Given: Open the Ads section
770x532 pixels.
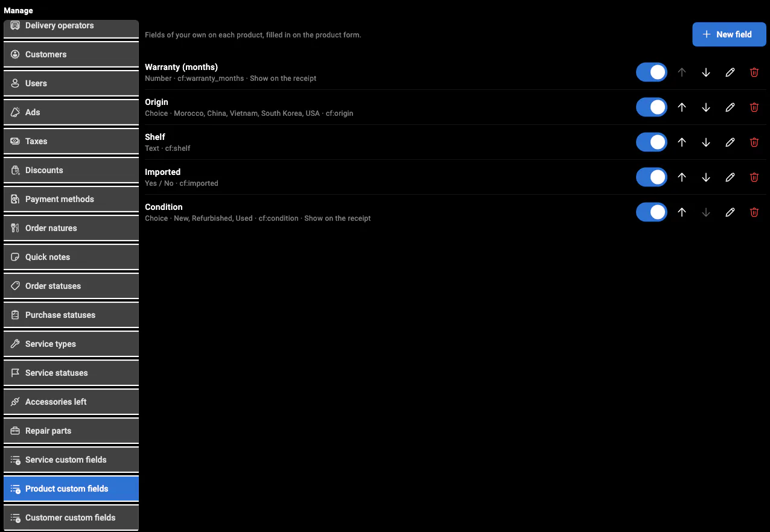Looking at the screenshot, I should tap(71, 112).
